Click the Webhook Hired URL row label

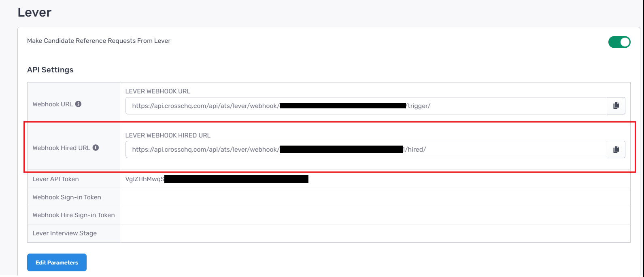[x=62, y=148]
